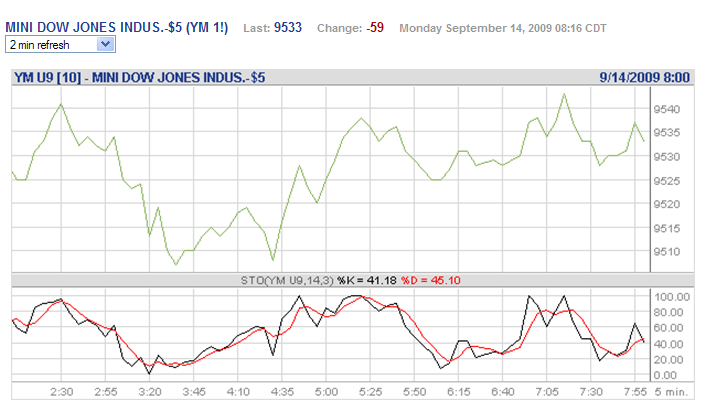Screen dimensions: 714x409
Task: Click the 100.00 stochastic axis label
Action: pyautogui.click(x=672, y=297)
